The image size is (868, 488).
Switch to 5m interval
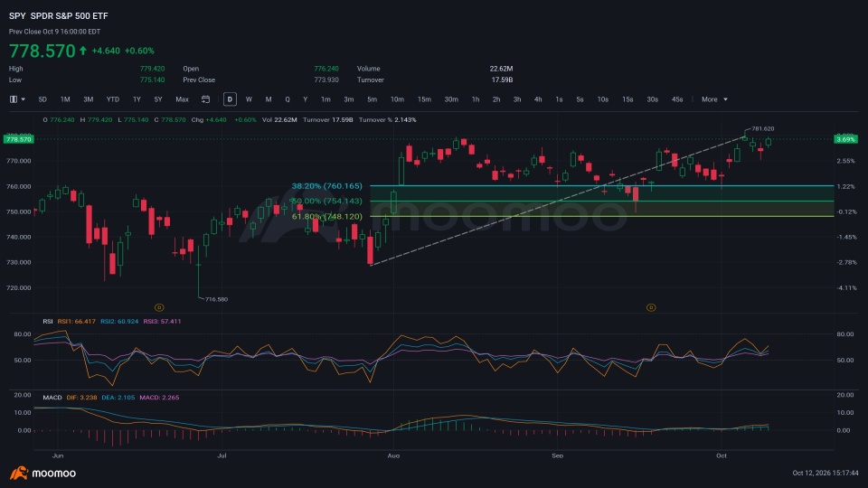click(x=372, y=99)
